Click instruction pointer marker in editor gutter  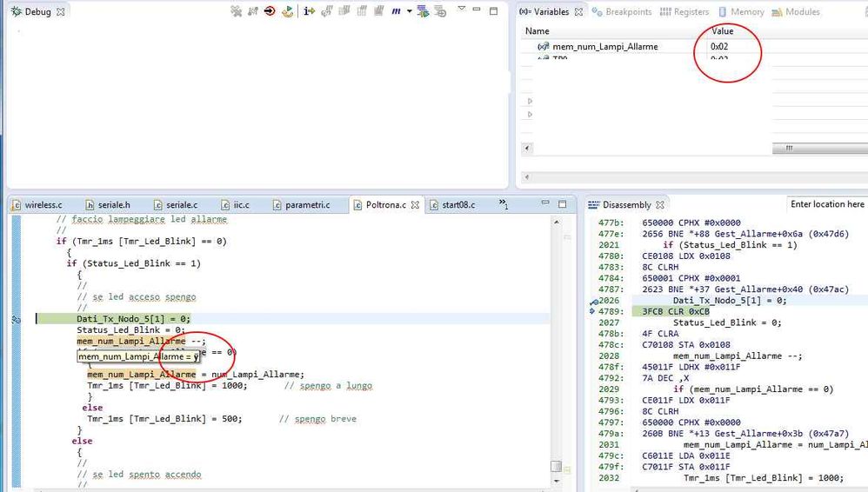[x=16, y=319]
